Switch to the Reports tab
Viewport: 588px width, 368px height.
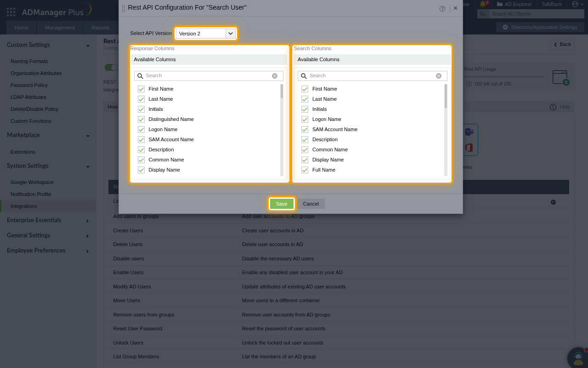click(100, 28)
